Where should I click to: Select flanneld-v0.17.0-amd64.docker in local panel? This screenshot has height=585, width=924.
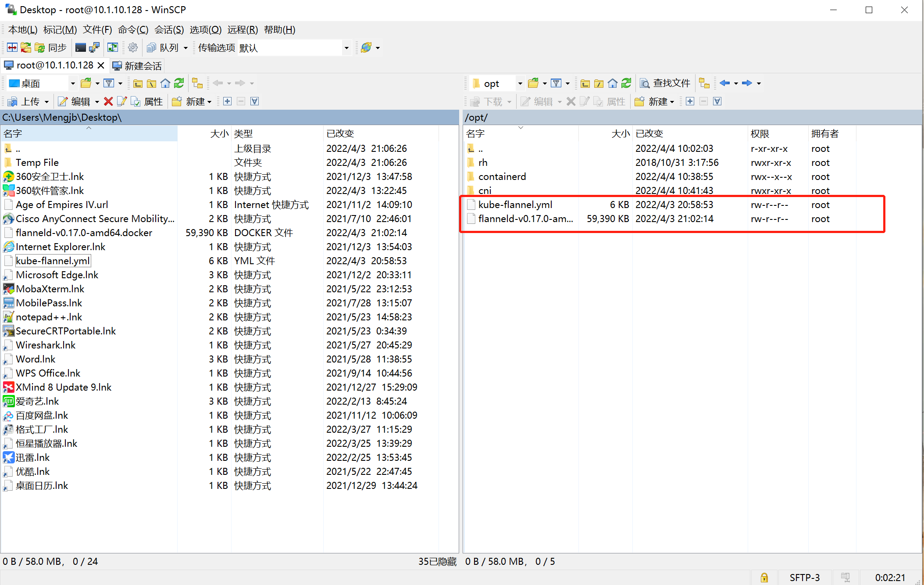point(84,233)
